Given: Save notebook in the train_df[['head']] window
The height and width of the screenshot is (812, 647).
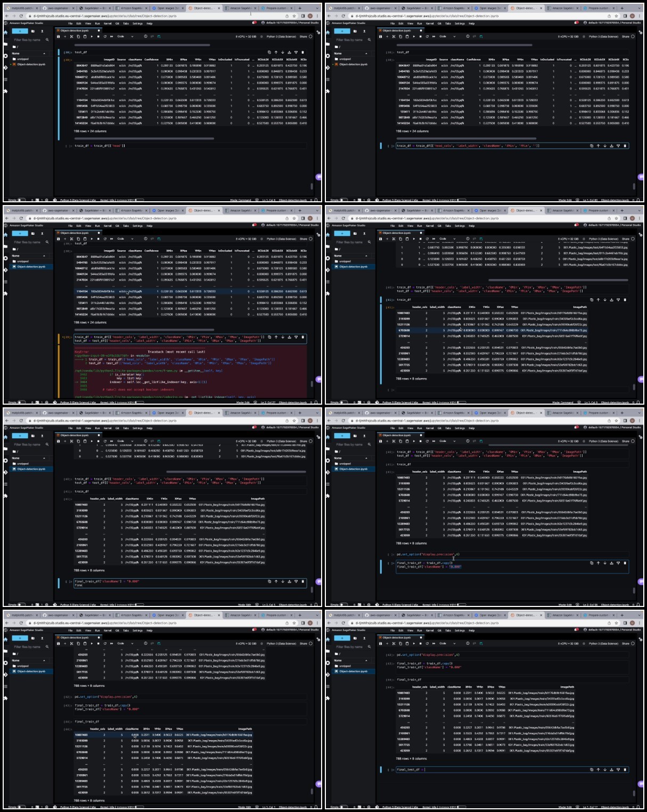Looking at the screenshot, I should [x=58, y=36].
